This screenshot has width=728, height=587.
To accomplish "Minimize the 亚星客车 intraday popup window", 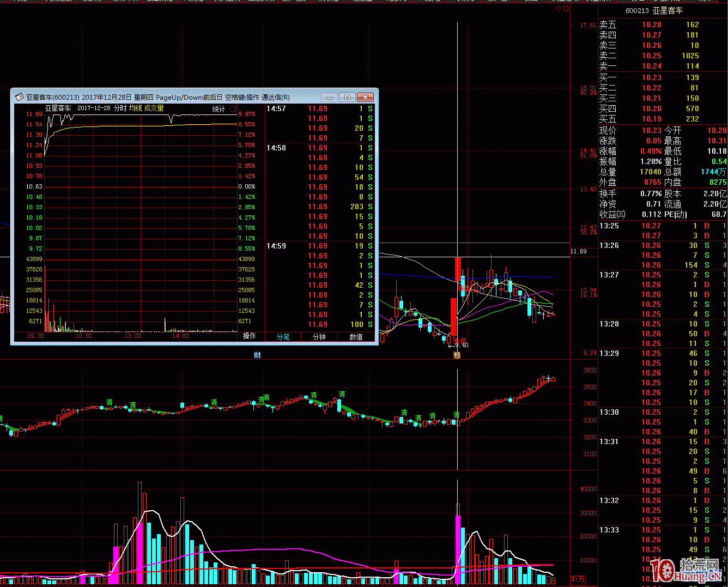I will (329, 98).
